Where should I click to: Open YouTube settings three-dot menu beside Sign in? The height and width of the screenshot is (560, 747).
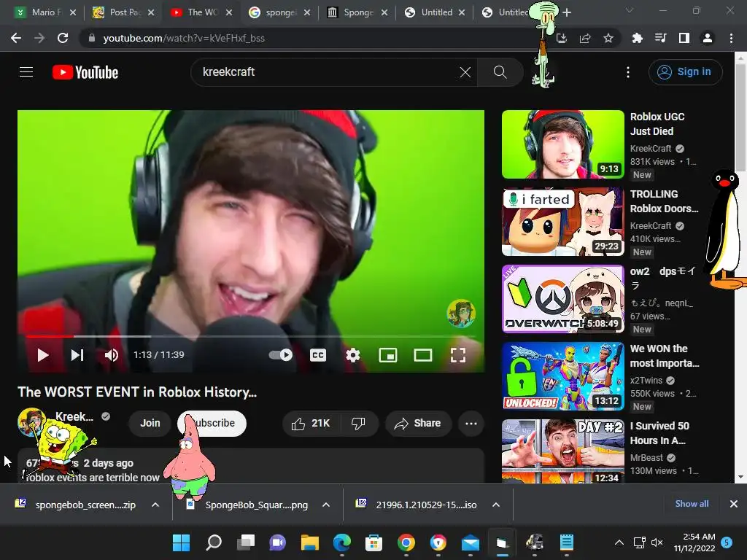tap(628, 72)
